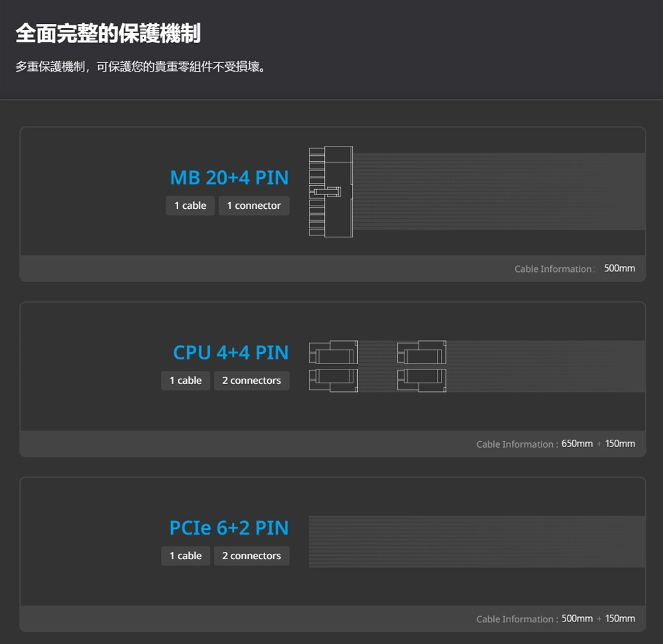Click the MB 24-pin connector illustration
The image size is (663, 644).
pos(330,192)
